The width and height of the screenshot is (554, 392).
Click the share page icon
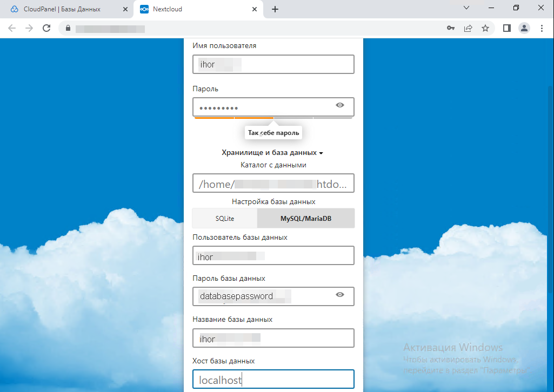pyautogui.click(x=468, y=28)
